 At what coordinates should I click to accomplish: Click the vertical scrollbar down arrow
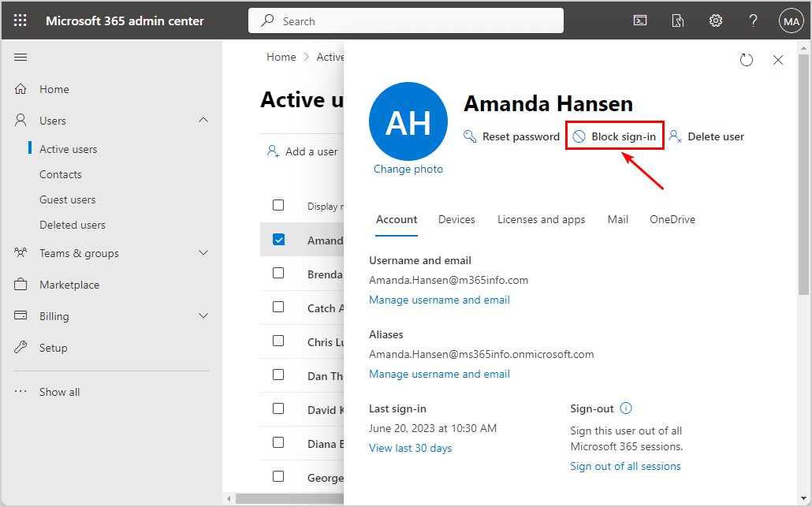point(803,498)
